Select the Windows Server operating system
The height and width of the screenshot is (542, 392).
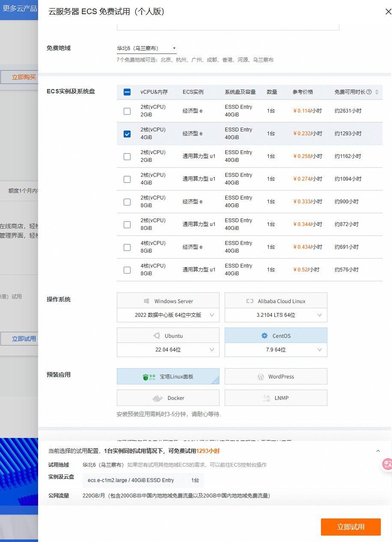point(168,301)
